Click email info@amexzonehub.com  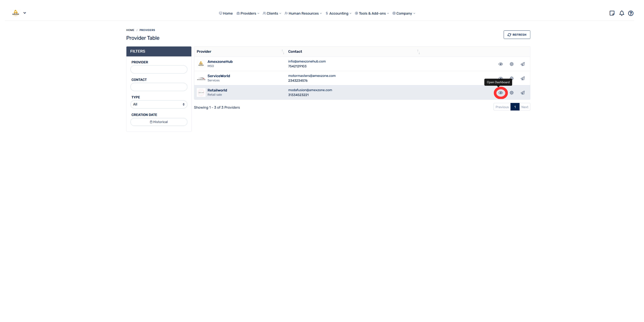pos(307,61)
